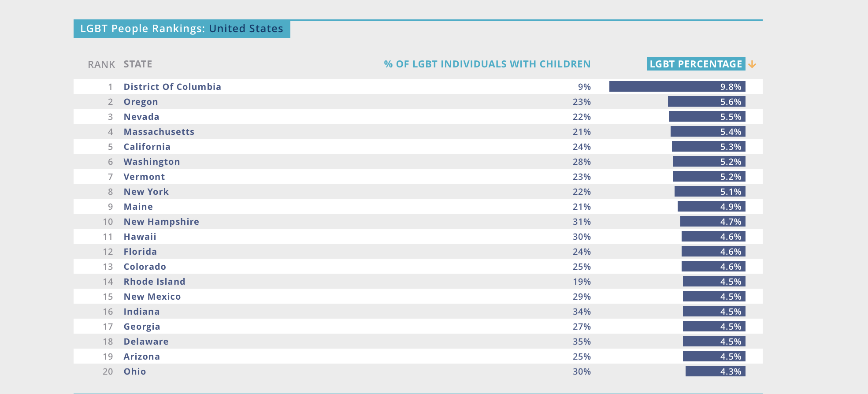Click the 5.6% bar for Oregon

pos(706,102)
